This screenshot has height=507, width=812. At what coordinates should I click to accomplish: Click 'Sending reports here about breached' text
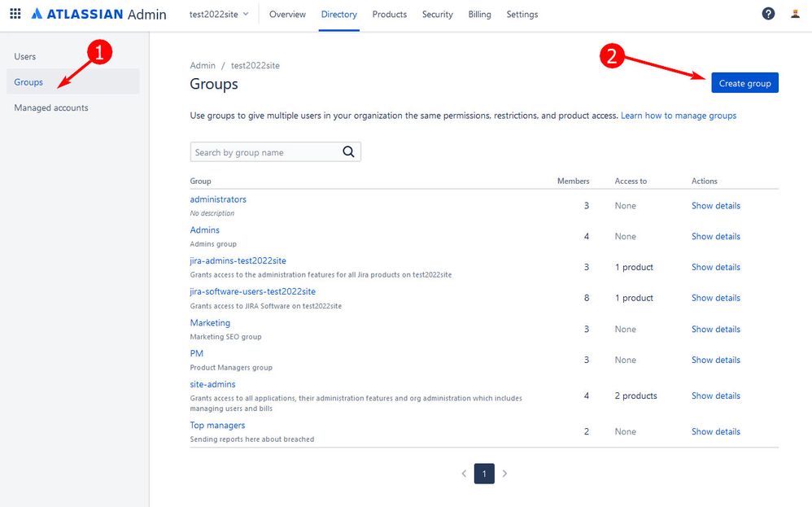click(252, 439)
